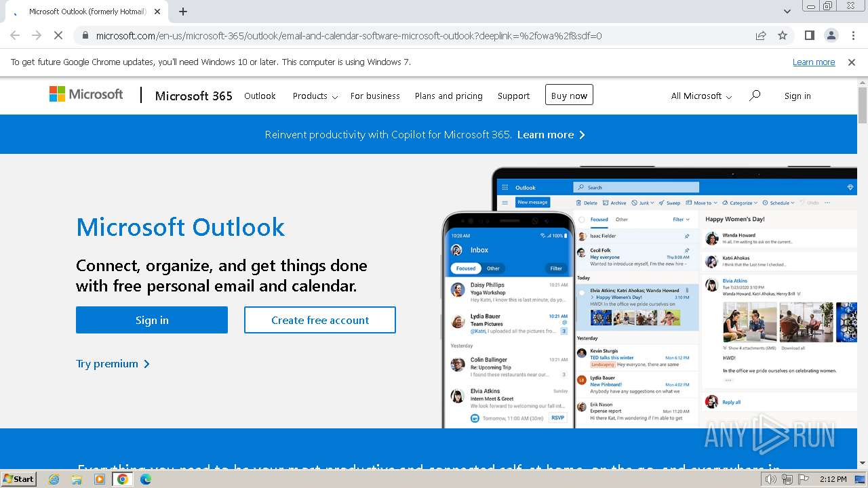Click Sign in in the top navigation
The height and width of the screenshot is (488, 868).
click(x=797, y=96)
